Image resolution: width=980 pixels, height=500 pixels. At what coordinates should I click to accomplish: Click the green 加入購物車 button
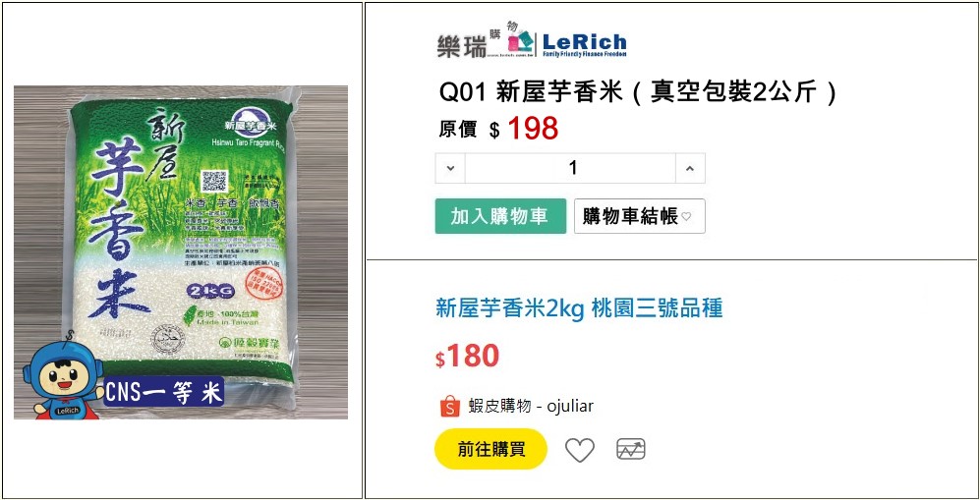[500, 216]
